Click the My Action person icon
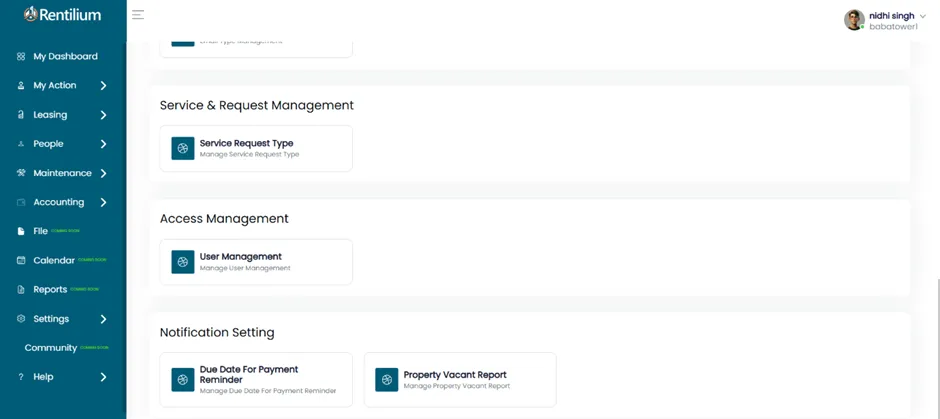940x419 pixels. 21,86
